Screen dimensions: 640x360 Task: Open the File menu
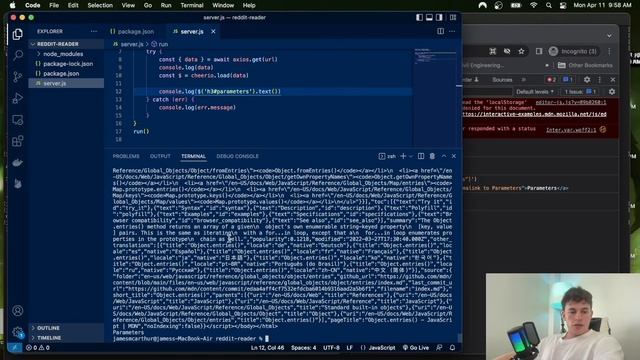point(54,5)
